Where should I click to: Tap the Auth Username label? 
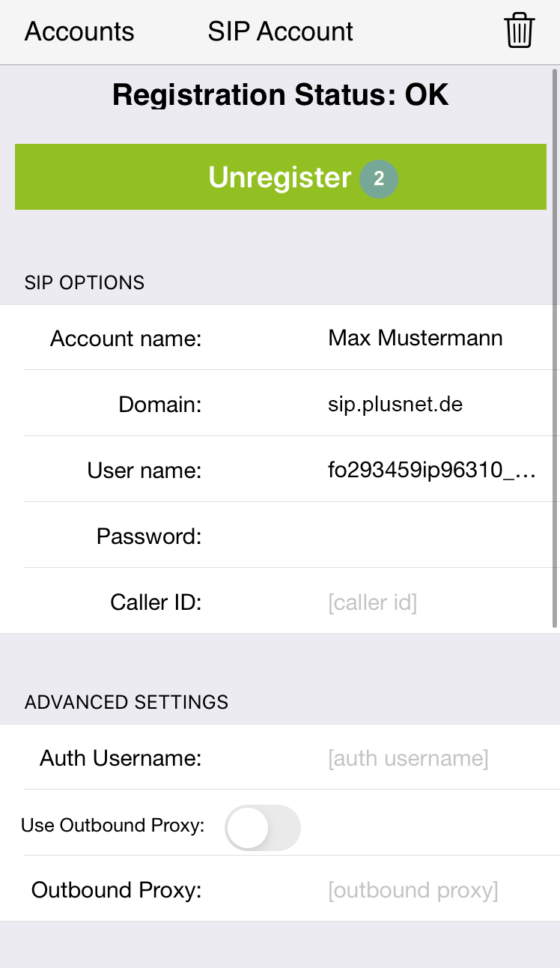pos(121,758)
